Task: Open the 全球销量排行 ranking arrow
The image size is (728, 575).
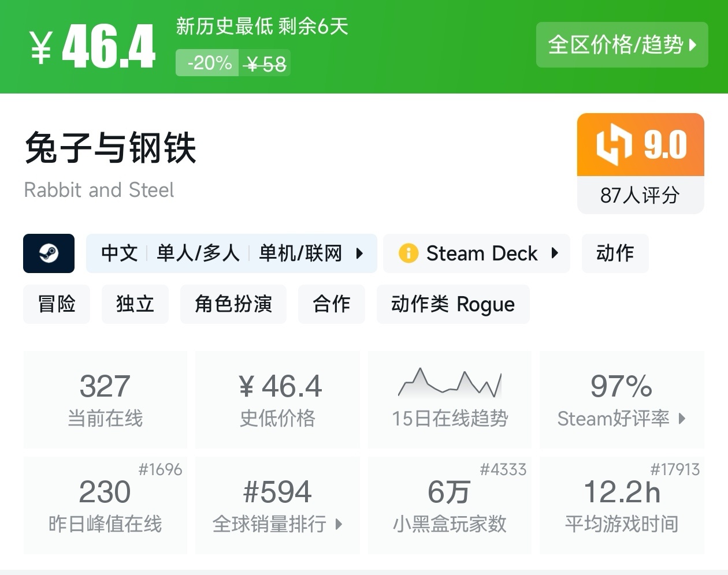Action: coord(339,524)
